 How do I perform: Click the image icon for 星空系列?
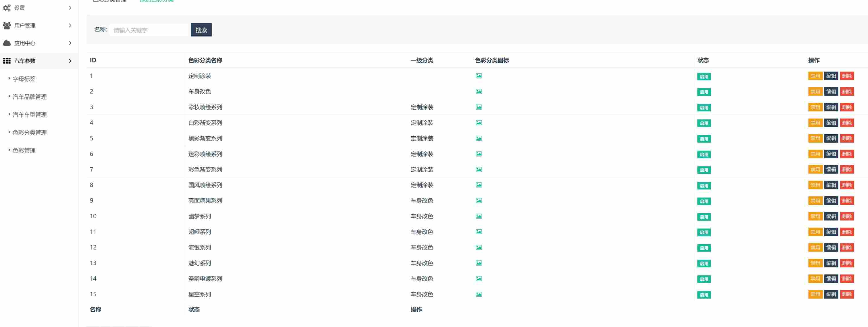479,294
